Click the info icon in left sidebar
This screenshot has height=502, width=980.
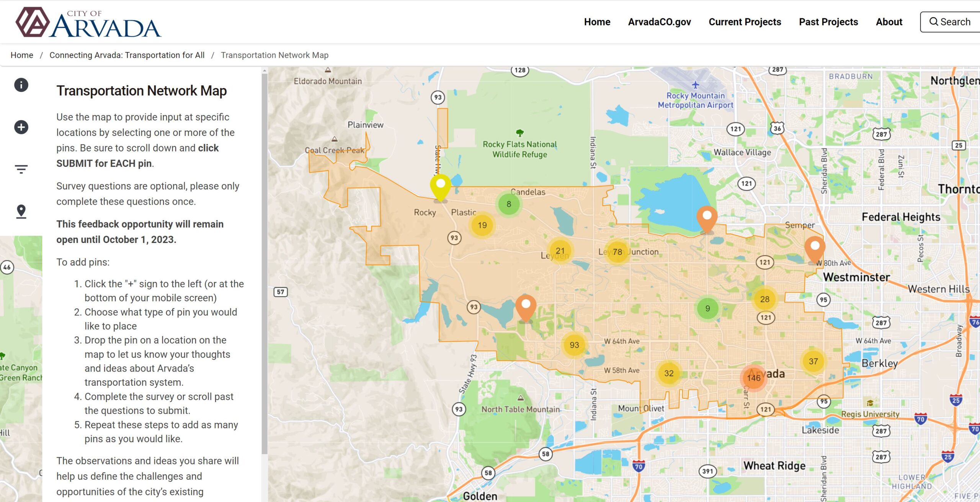(21, 85)
